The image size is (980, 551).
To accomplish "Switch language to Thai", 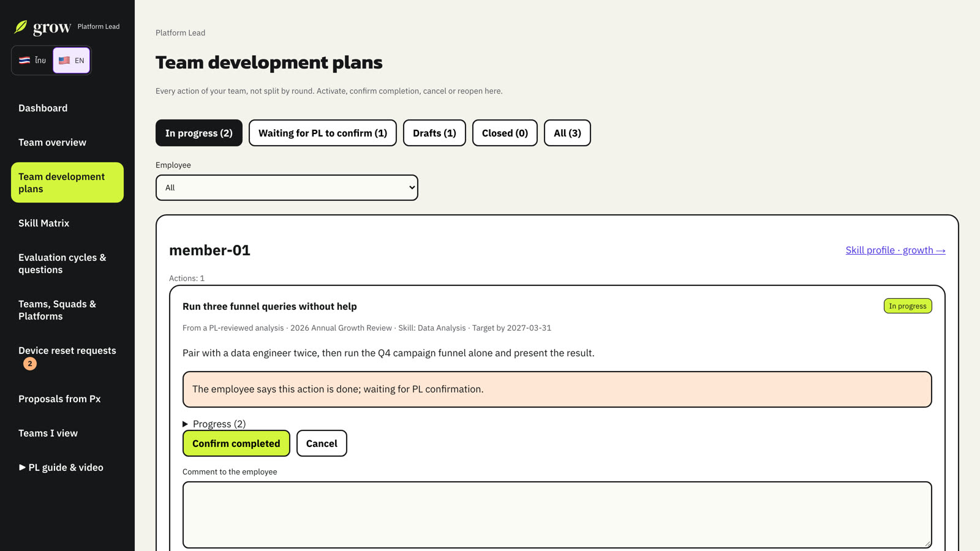I will [x=32, y=60].
